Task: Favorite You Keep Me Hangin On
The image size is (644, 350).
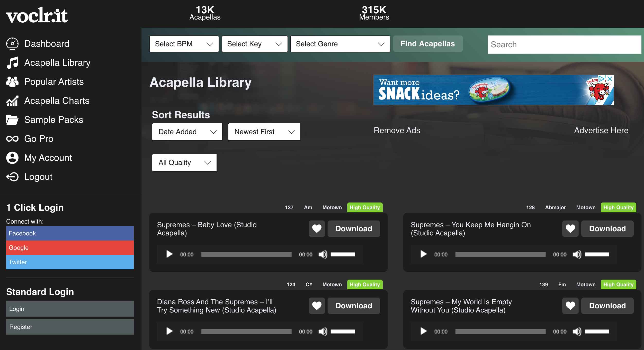Action: (x=570, y=229)
